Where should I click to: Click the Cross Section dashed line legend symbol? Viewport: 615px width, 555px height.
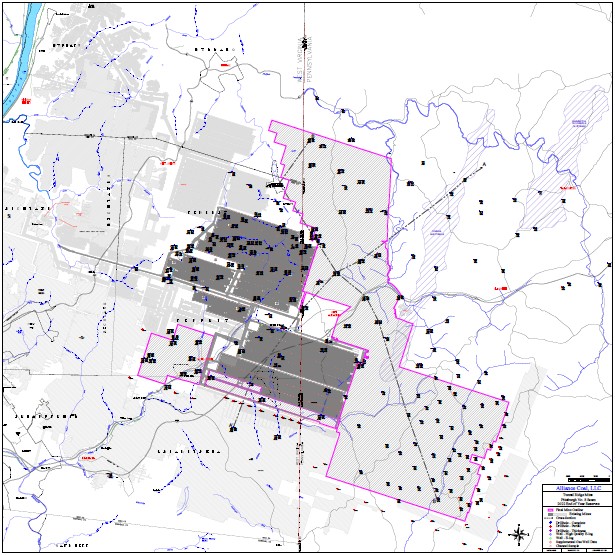[x=549, y=518]
